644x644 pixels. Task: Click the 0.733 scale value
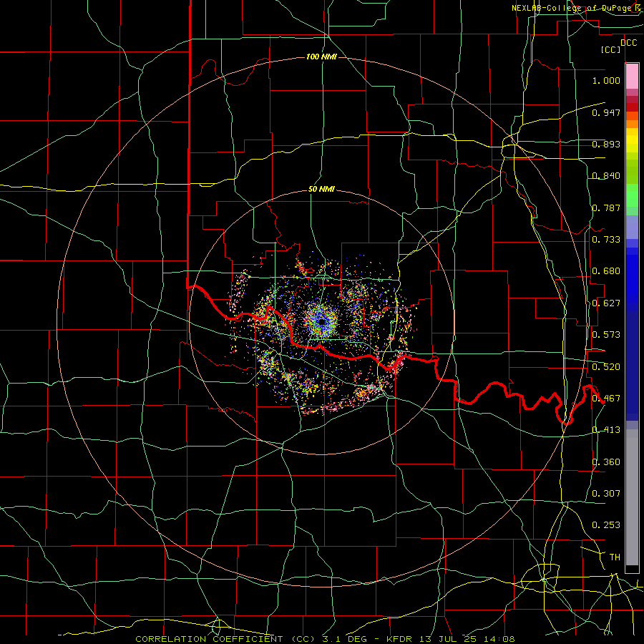click(606, 240)
